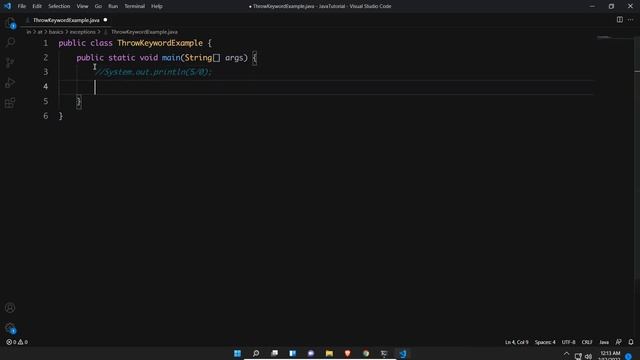Screen dimensions: 640x360
Task: Show hidden system tray icons
Action: tap(567, 354)
